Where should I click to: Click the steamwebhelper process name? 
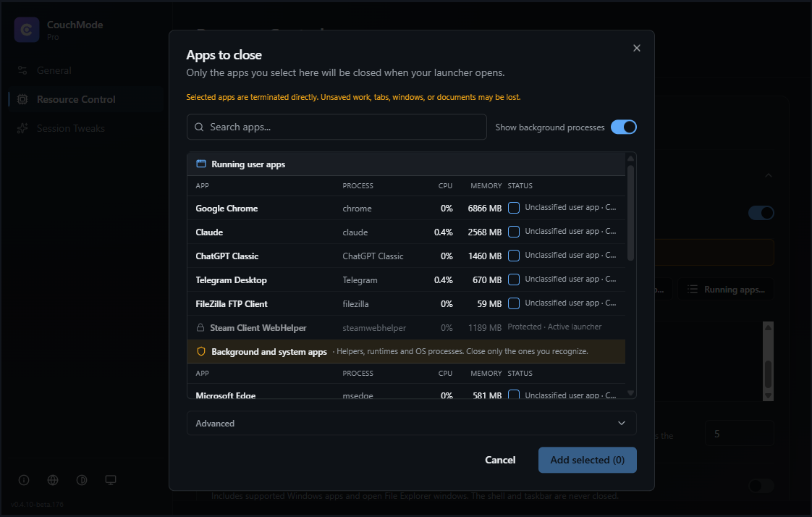[374, 328]
